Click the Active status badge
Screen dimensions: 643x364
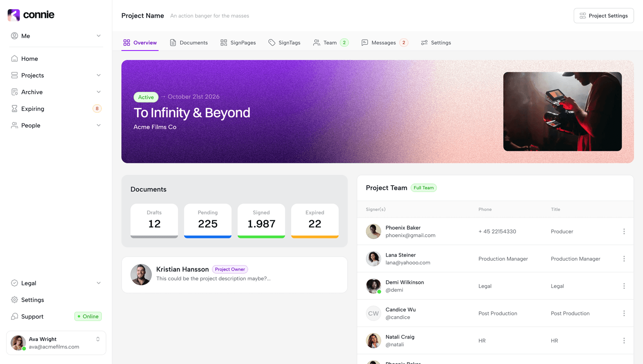pyautogui.click(x=146, y=97)
